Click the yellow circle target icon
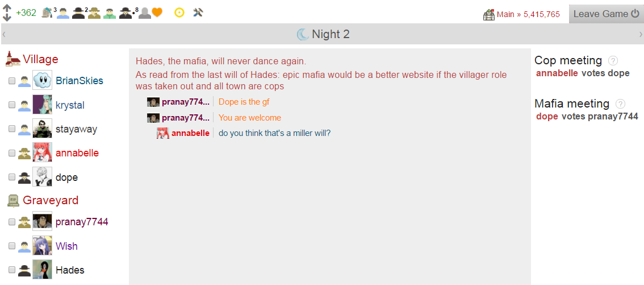Image resolution: width=644 pixels, height=285 pixels. click(x=179, y=13)
